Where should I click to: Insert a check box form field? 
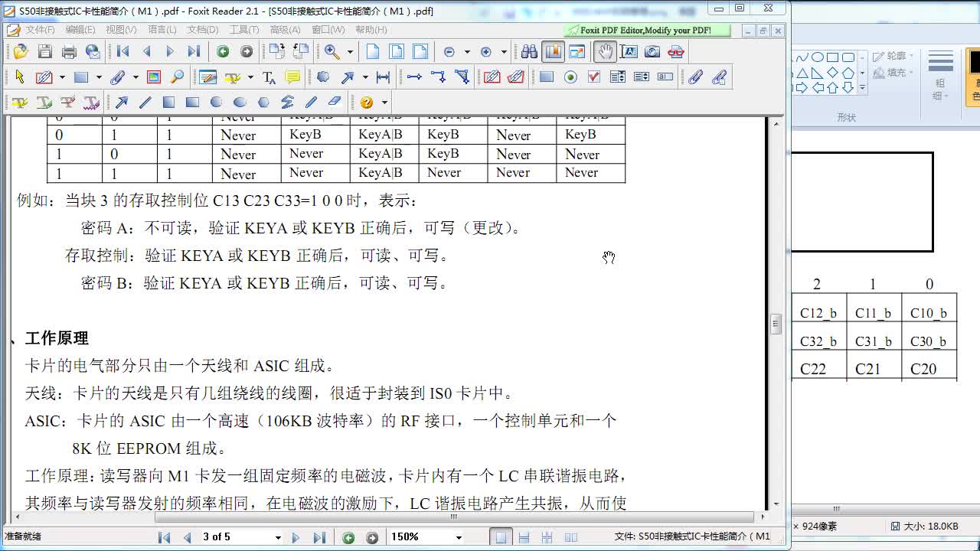(594, 77)
